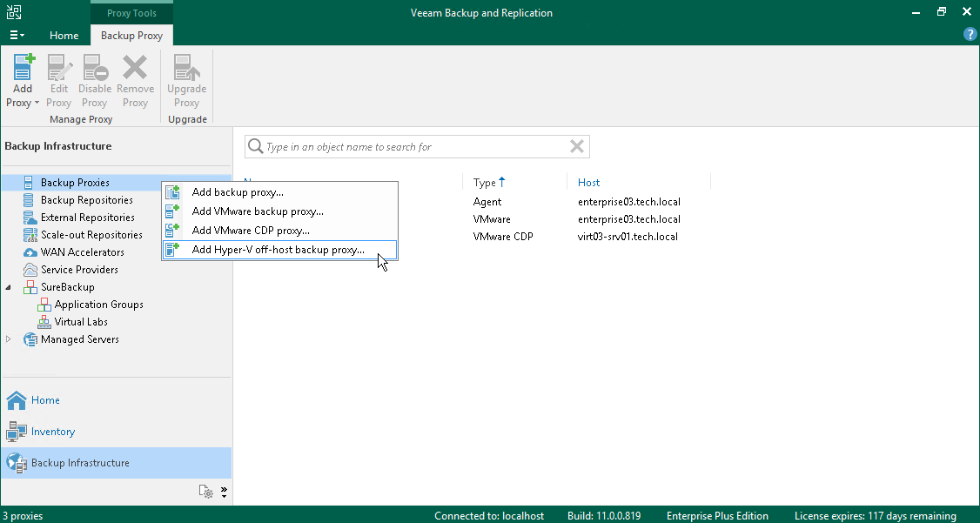Open the Add Proxy dropdown arrow
Screen dimensions: 980x523
click(x=37, y=103)
